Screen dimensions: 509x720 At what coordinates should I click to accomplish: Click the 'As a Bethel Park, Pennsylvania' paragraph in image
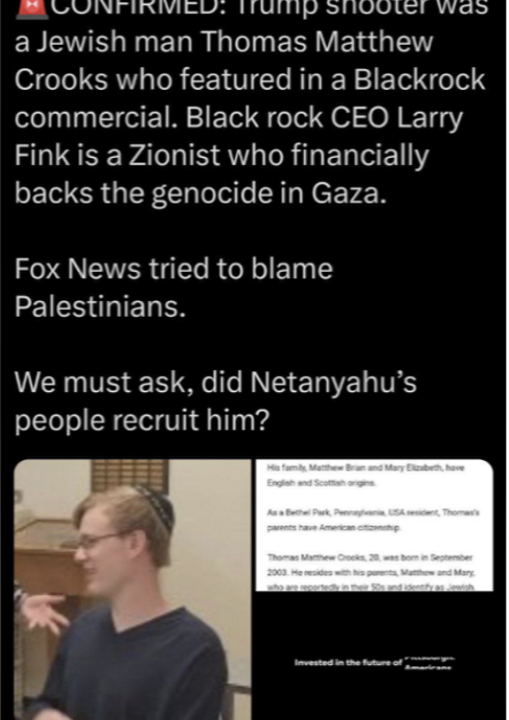pyautogui.click(x=373, y=519)
